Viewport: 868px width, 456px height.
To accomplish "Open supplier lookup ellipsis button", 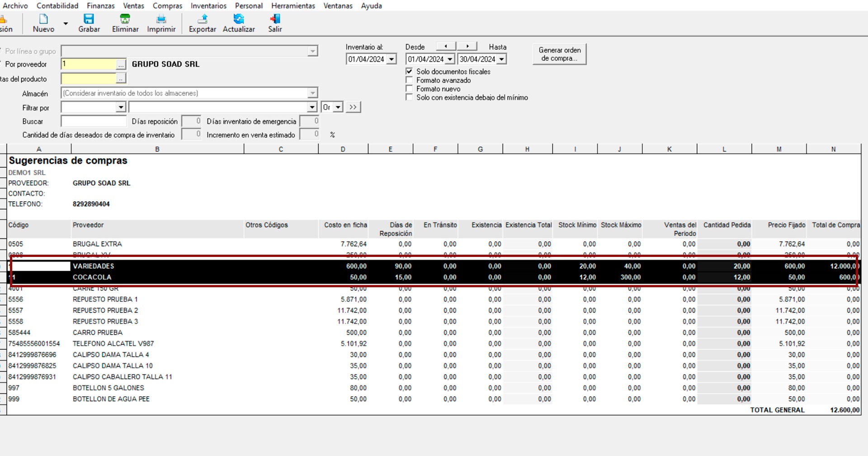I will (121, 65).
